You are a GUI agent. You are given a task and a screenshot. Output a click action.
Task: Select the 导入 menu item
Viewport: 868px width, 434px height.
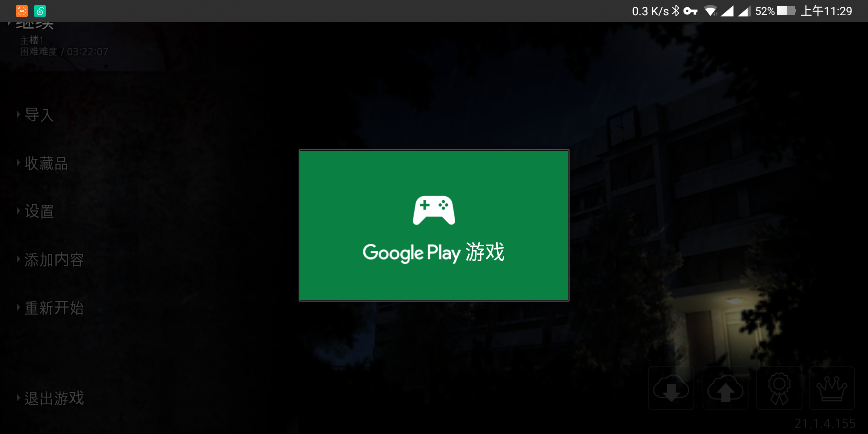pos(39,115)
